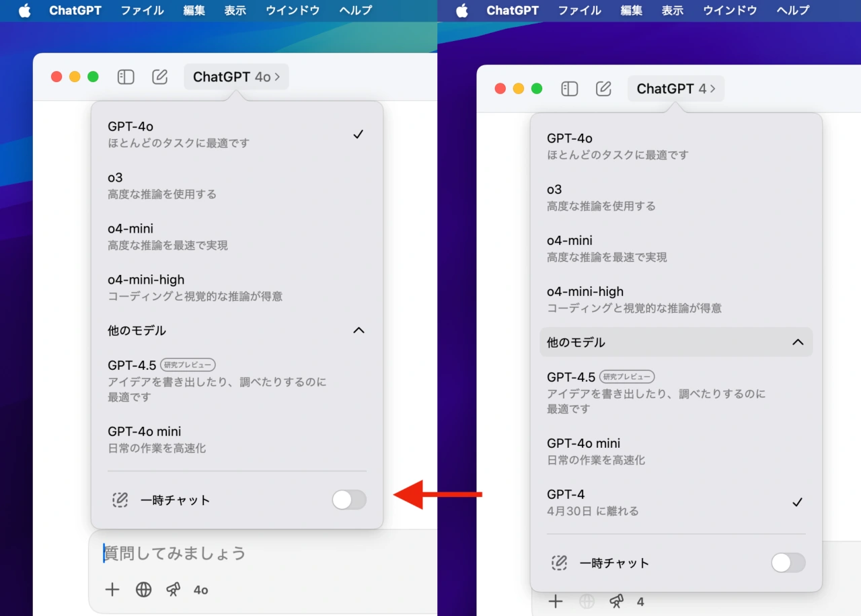Image resolution: width=861 pixels, height=616 pixels.
Task: Enable 一時チャット in the left window
Action: 349,500
